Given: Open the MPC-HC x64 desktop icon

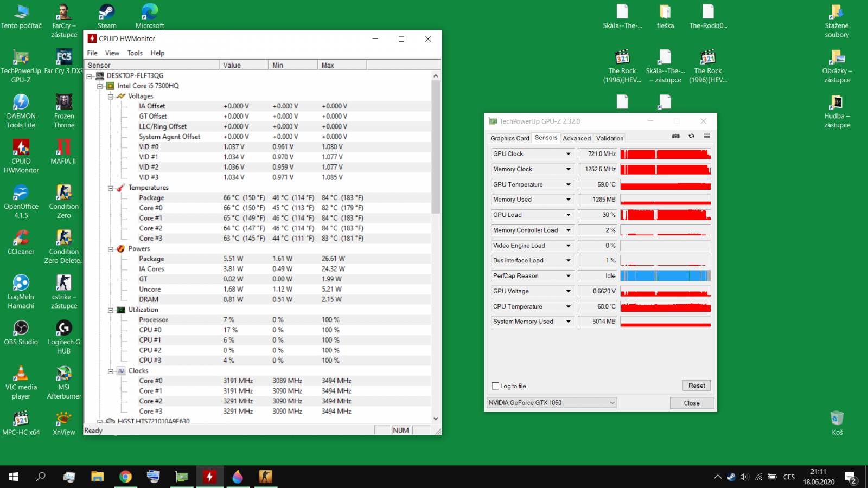Looking at the screenshot, I should 21,423.
